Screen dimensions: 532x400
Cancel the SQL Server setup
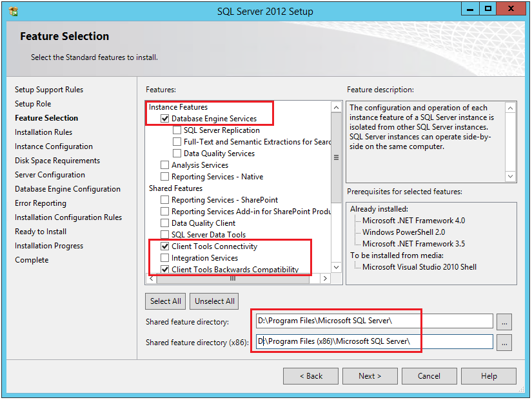tap(429, 376)
